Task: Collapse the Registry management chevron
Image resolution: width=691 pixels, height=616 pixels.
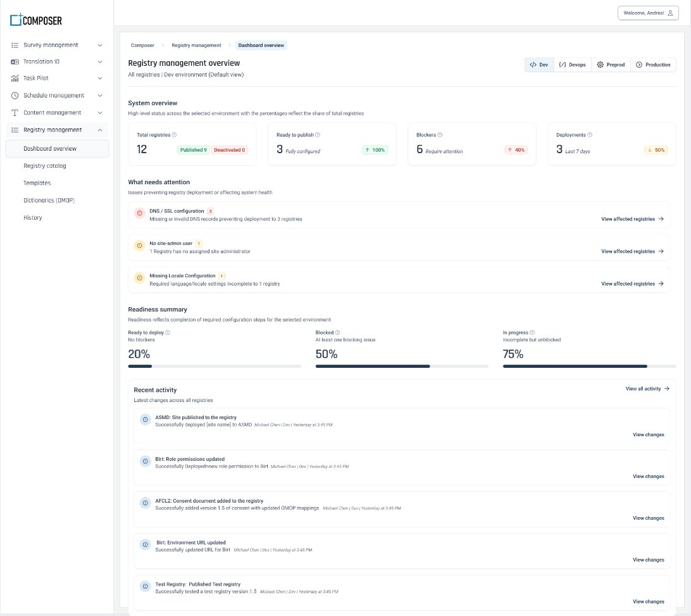Action: [100, 130]
